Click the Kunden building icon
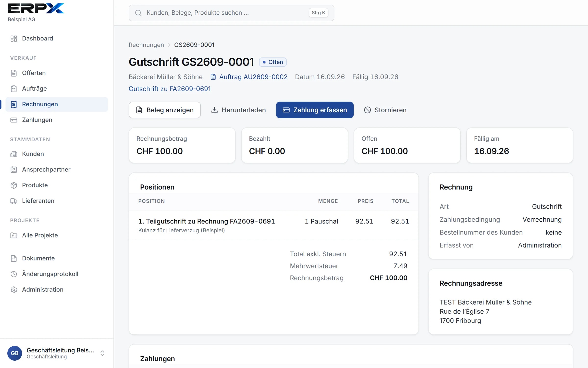The width and height of the screenshot is (588, 368). (x=14, y=154)
